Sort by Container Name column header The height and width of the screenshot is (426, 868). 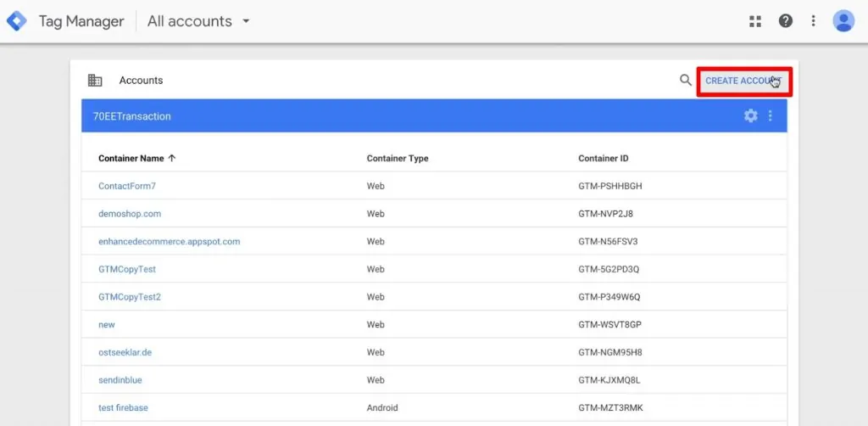136,159
